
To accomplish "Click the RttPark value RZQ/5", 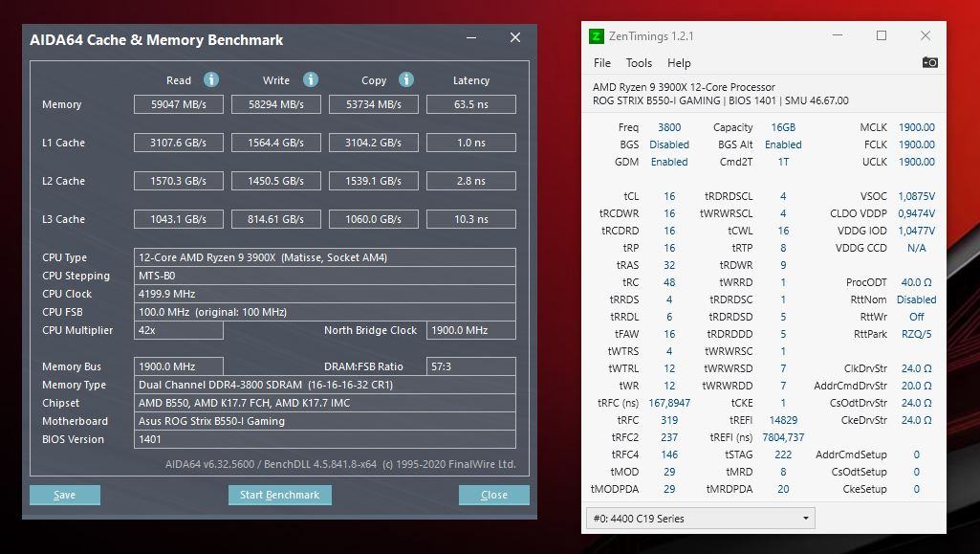I will pos(917,334).
